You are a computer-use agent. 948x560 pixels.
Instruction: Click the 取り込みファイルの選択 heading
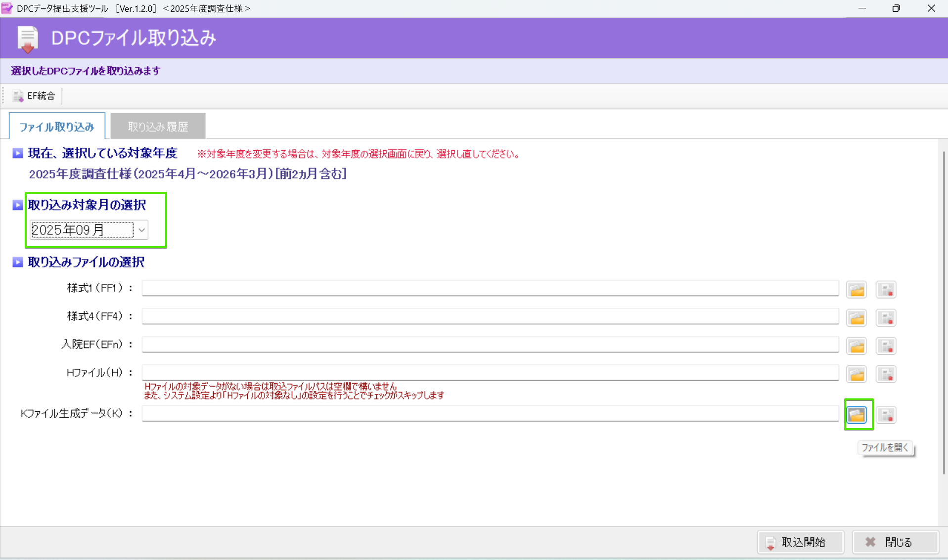86,262
